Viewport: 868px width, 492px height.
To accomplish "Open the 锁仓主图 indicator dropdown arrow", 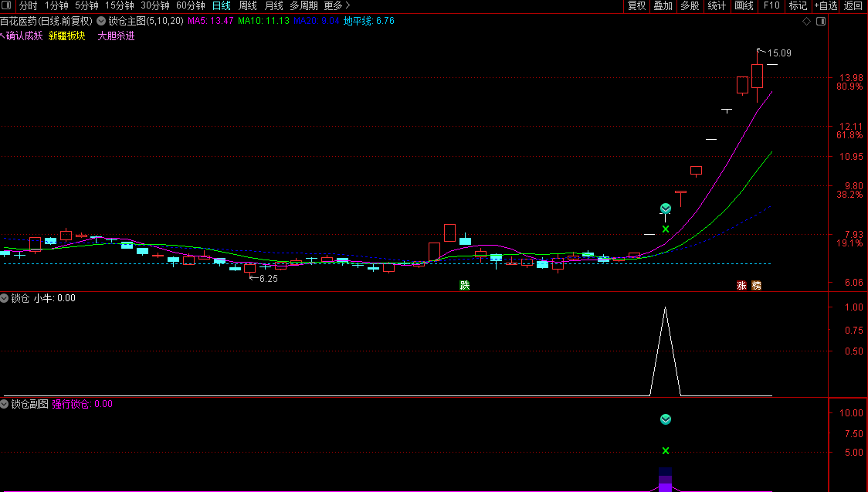I will point(101,21).
